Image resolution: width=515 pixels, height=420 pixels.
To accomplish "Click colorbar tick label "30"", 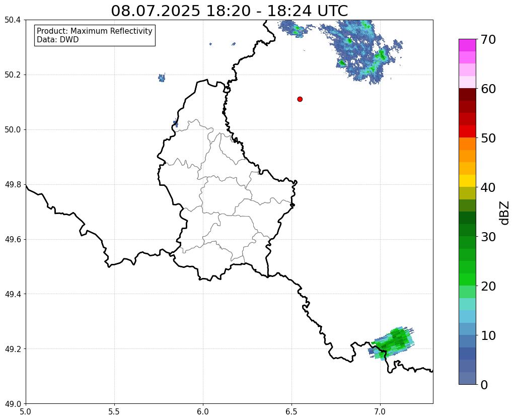I will (x=488, y=237).
